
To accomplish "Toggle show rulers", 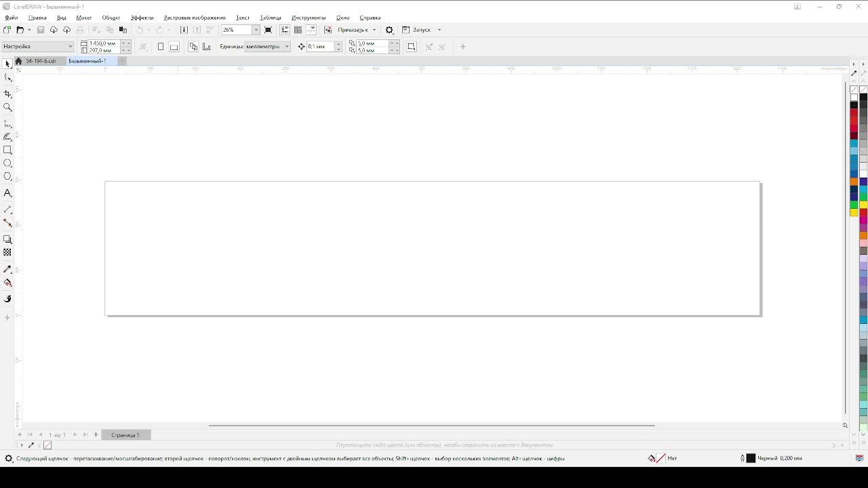I will 284,30.
